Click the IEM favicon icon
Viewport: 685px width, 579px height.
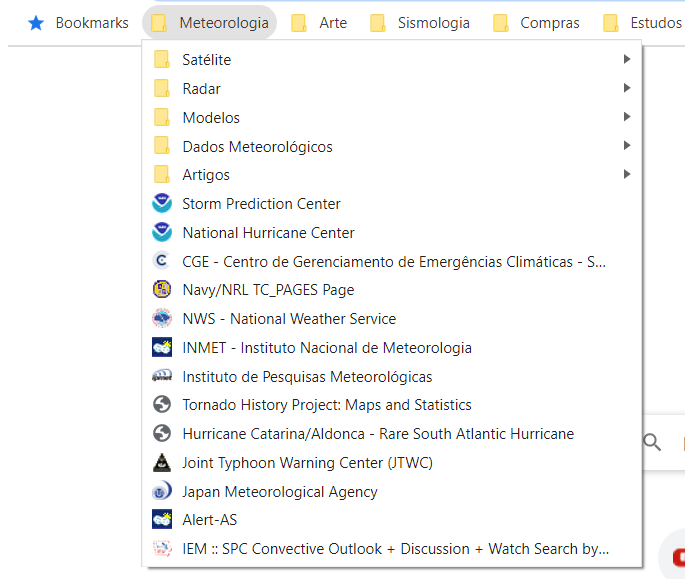pyautogui.click(x=162, y=548)
